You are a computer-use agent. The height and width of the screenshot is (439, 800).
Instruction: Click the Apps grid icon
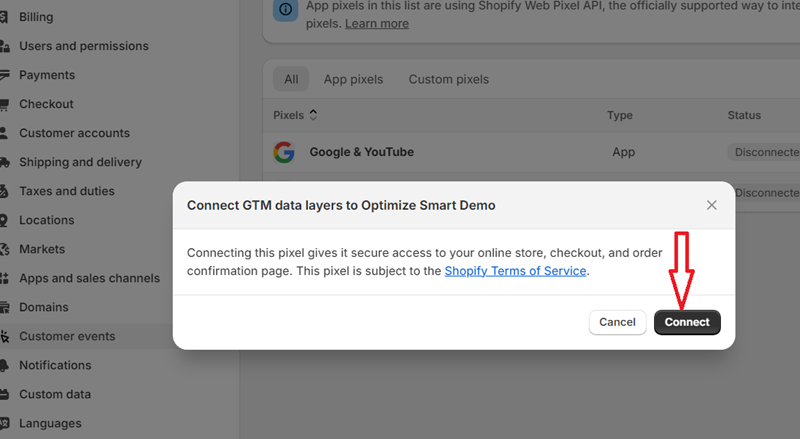4,279
